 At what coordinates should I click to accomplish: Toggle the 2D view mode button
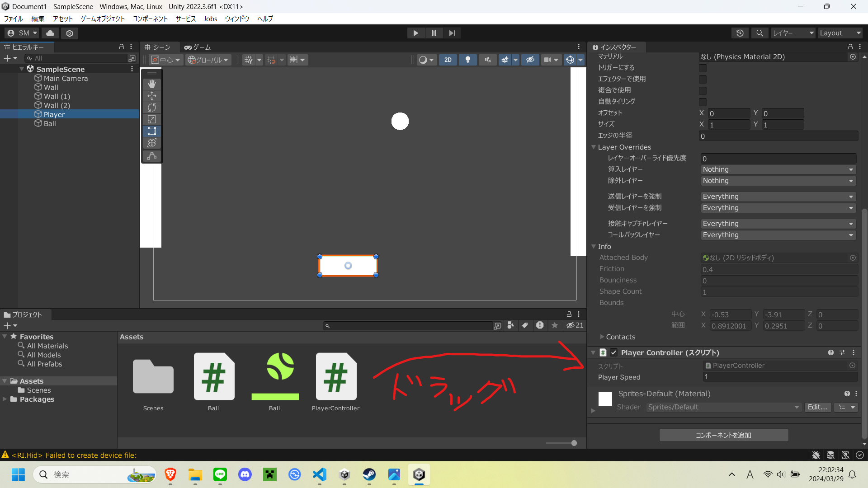tap(448, 60)
